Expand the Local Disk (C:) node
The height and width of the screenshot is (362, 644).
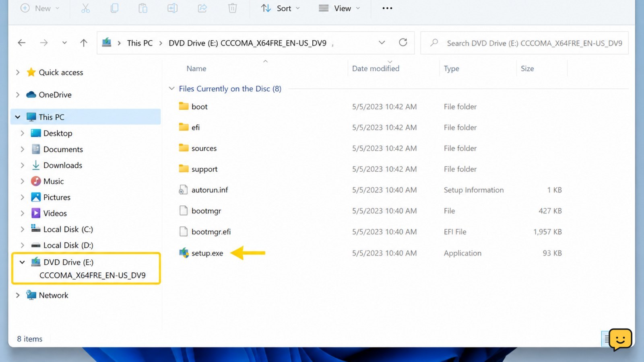tap(23, 229)
